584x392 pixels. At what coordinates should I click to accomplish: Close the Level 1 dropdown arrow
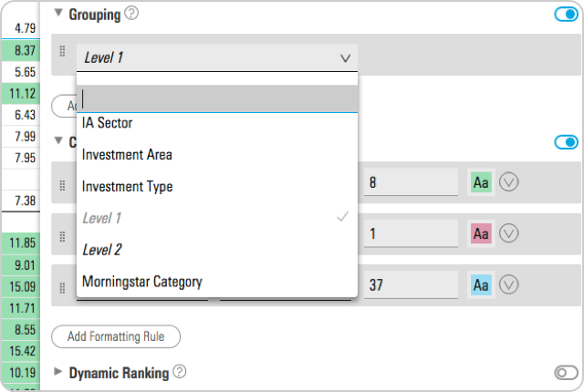point(345,57)
